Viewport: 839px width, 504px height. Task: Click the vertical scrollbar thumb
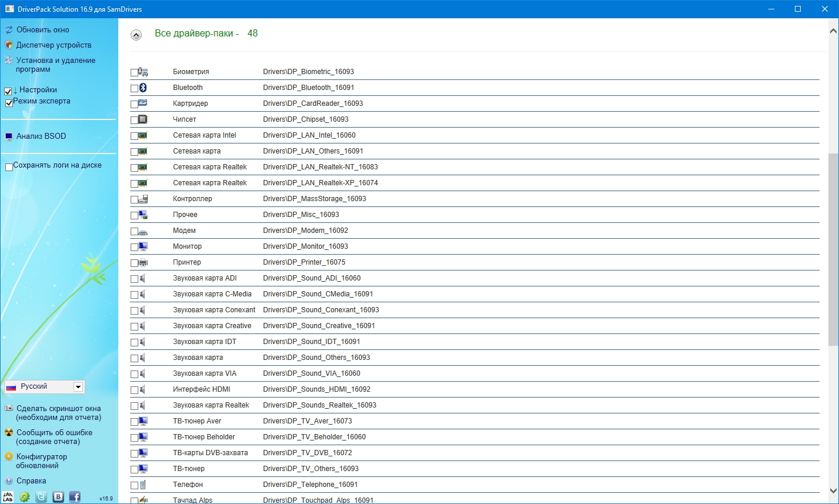tap(833, 250)
